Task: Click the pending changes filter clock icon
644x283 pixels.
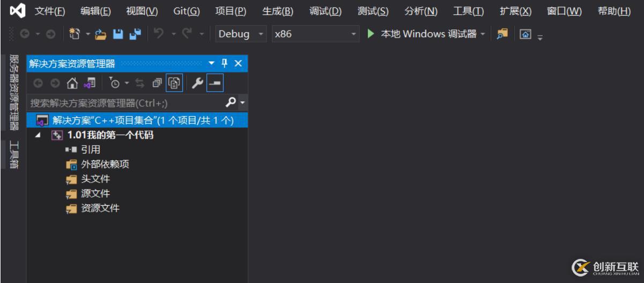Action: tap(114, 83)
